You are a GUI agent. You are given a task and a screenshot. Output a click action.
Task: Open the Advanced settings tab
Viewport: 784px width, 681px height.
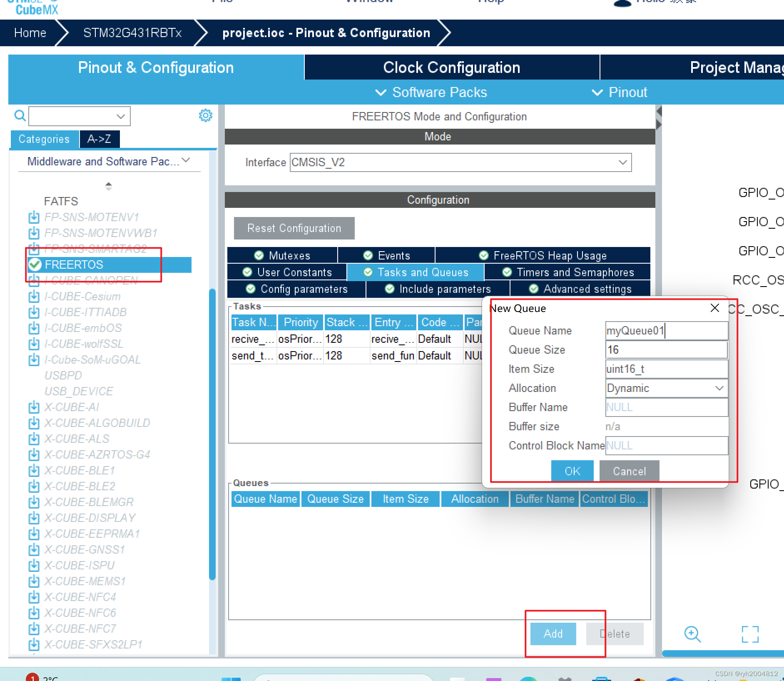[x=580, y=289]
